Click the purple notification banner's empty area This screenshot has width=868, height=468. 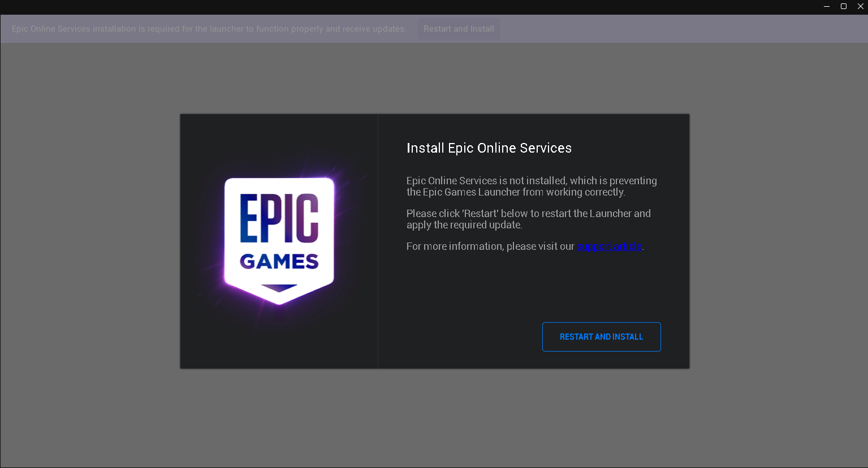point(679,29)
